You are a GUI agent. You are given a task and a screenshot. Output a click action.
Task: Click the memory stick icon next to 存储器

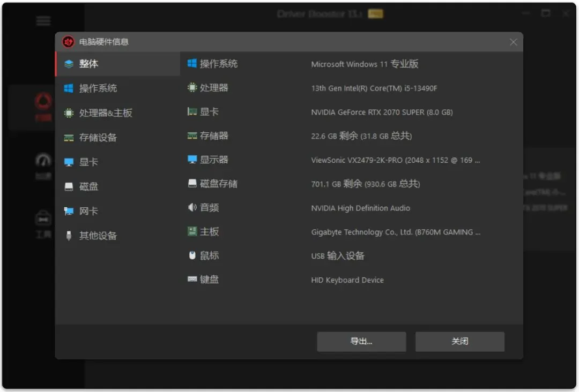pyautogui.click(x=191, y=136)
